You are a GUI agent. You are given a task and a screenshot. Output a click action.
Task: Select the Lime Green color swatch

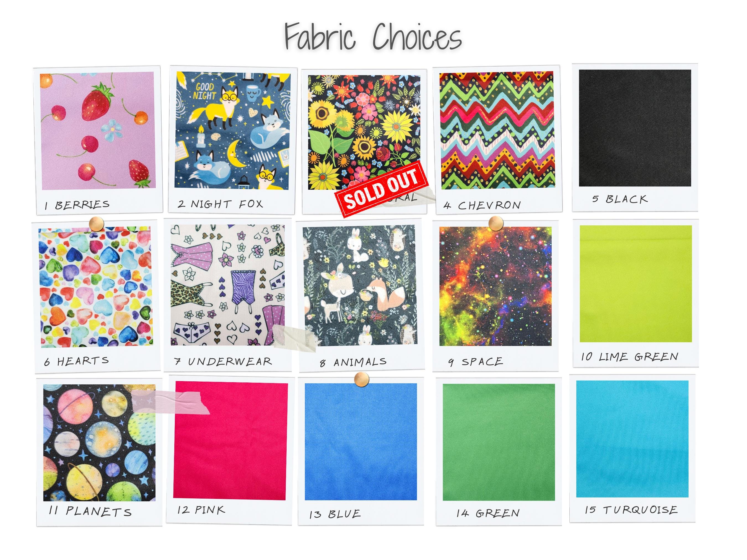636,284
